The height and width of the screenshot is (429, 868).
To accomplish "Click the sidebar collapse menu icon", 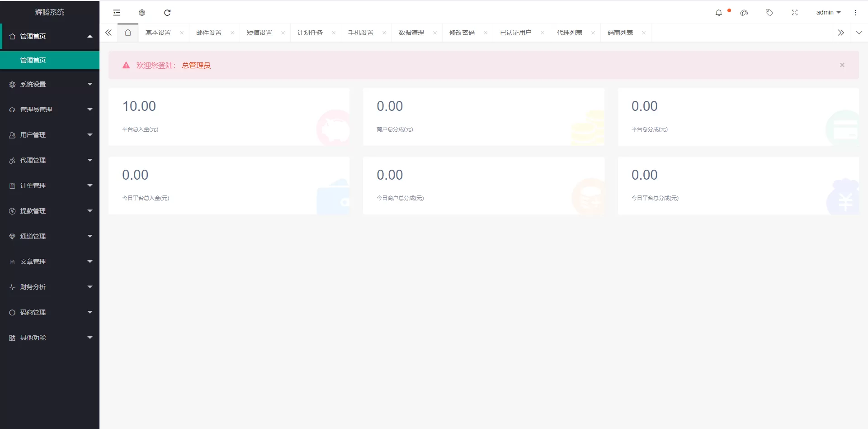I will click(117, 13).
